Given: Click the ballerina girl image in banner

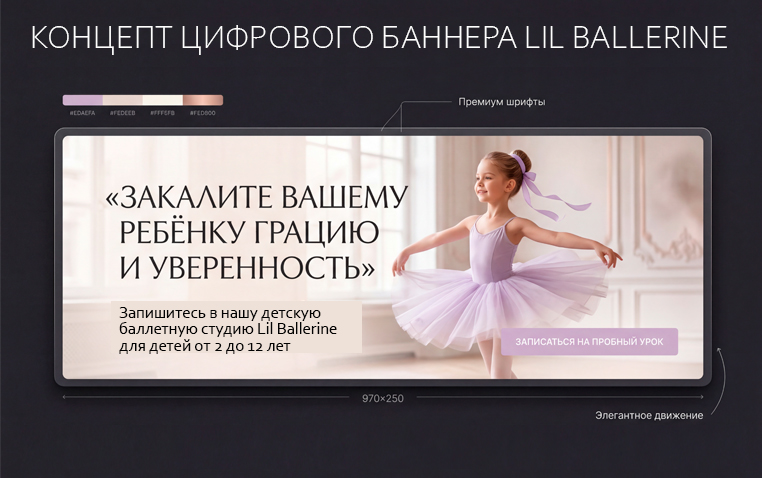Looking at the screenshot, I should [x=505, y=262].
